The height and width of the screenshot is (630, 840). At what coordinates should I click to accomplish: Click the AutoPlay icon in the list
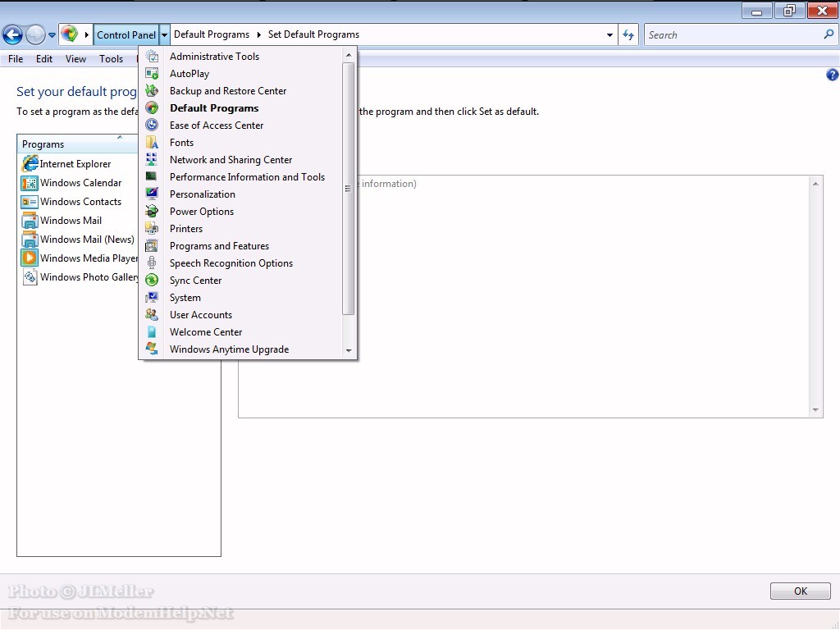[x=152, y=73]
